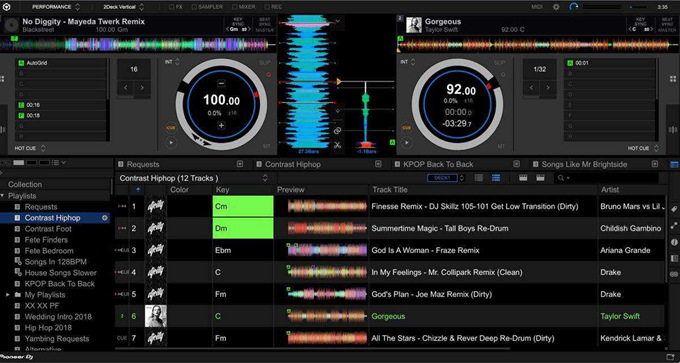Play deck 1 with the play button
Viewport: 680px width, 363px height.
[171, 142]
